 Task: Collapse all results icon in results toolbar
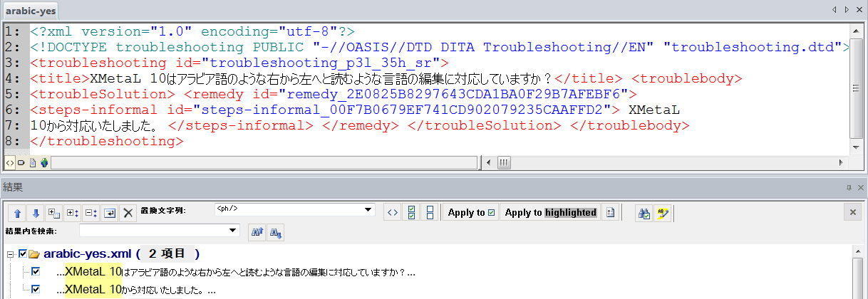click(x=91, y=213)
